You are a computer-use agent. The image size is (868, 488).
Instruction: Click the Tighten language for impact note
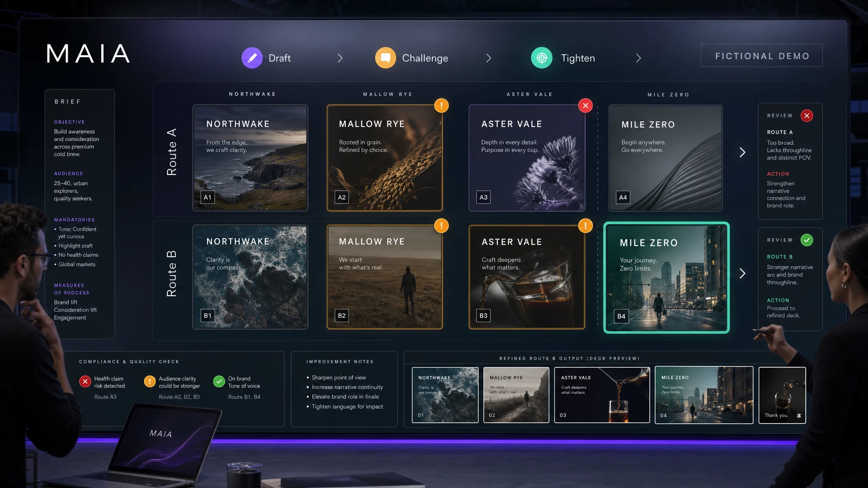[x=347, y=407]
